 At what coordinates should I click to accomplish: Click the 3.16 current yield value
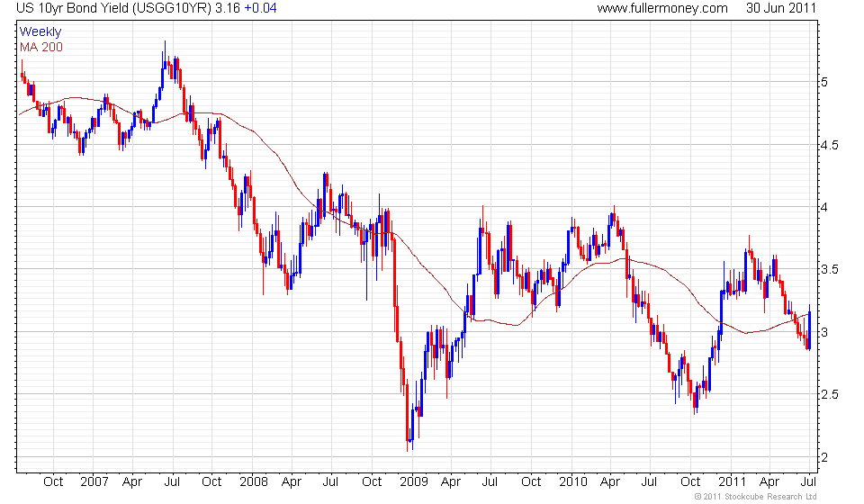[x=228, y=8]
